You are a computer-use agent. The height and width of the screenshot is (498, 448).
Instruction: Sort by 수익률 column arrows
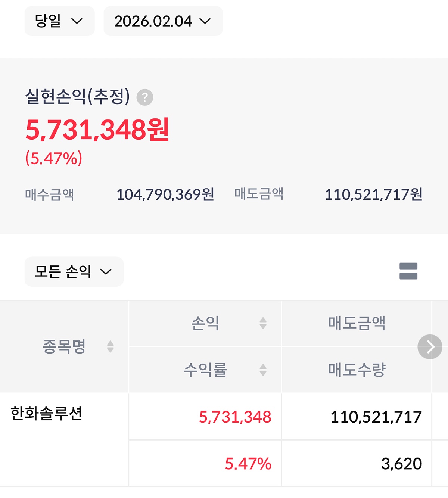pyautogui.click(x=263, y=370)
